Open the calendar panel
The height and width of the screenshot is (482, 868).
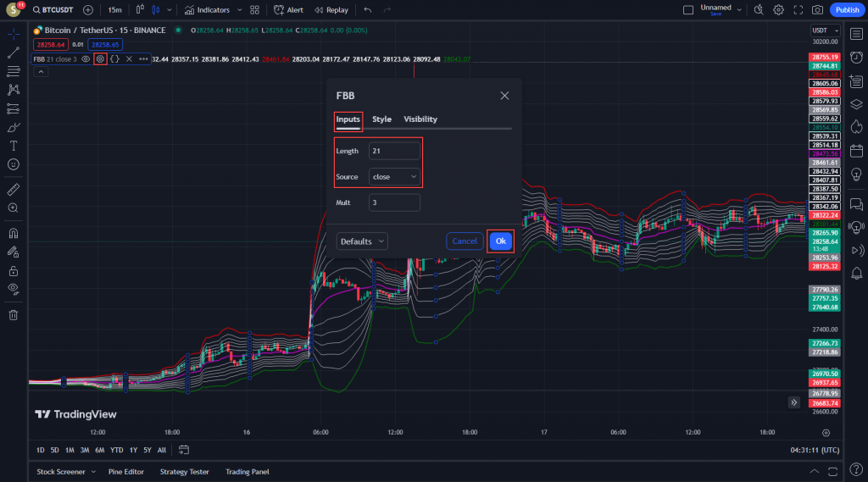pos(856,151)
